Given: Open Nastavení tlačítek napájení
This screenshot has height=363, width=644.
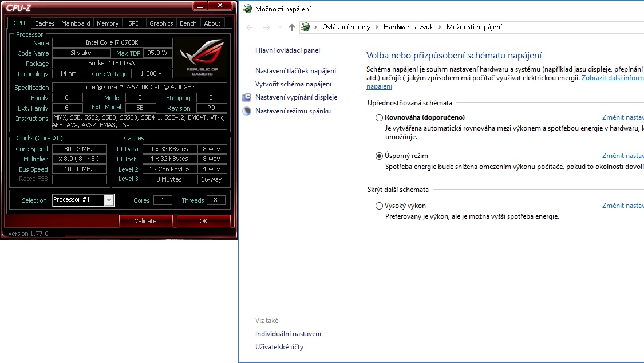Looking at the screenshot, I should click(296, 70).
